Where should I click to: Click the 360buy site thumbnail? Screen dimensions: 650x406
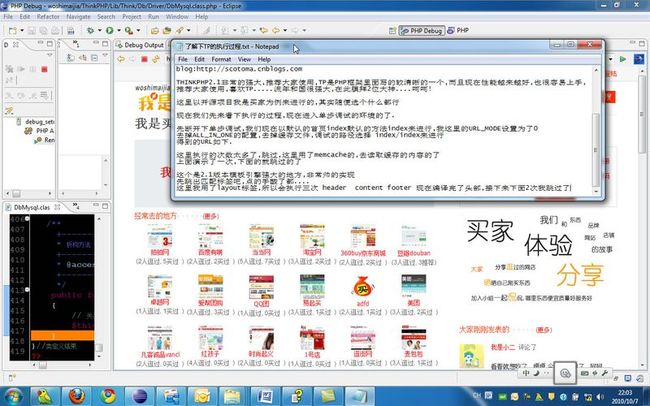pyautogui.click(x=363, y=236)
